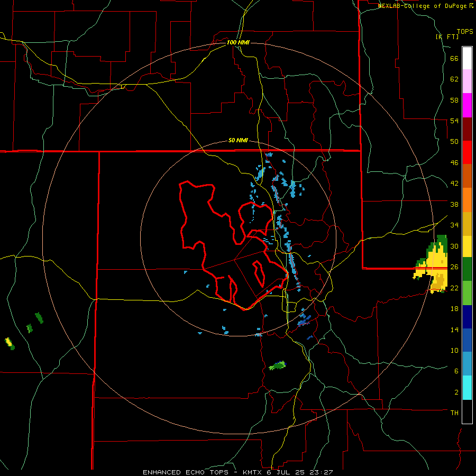The width and height of the screenshot is (476, 476).
Task: Click the yellow legend swatch
Action: (x=467, y=246)
